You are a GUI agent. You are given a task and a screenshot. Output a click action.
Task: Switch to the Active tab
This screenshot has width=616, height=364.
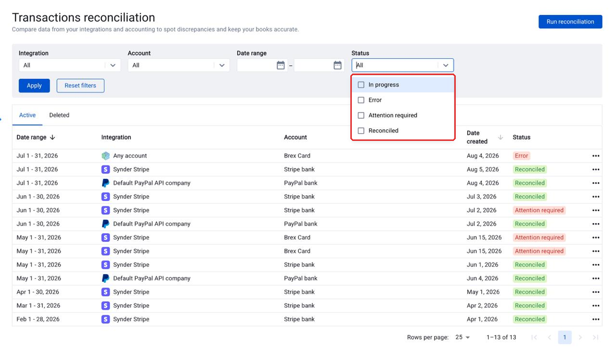coord(27,115)
